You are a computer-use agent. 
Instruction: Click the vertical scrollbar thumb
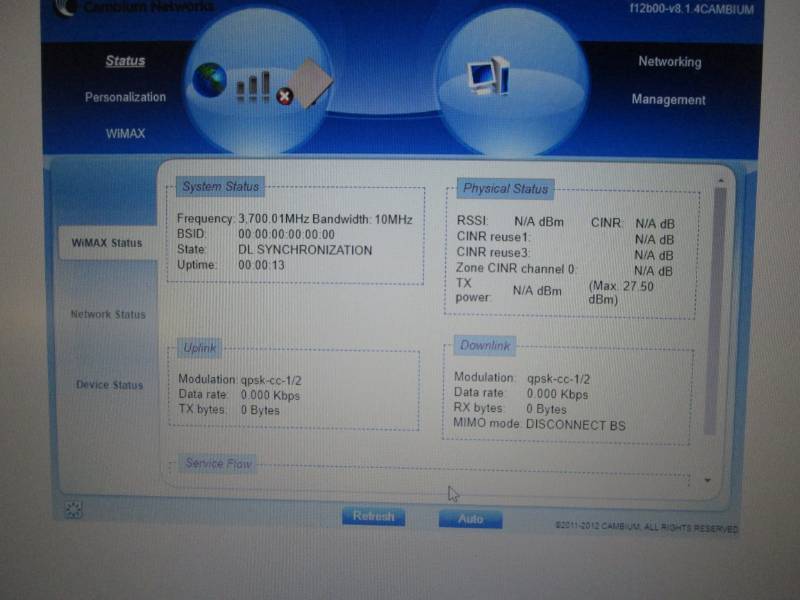point(714,311)
